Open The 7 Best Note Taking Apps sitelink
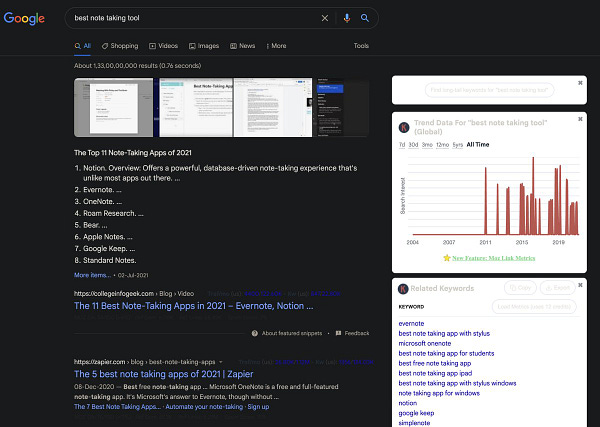This screenshot has width=600, height=427. [x=117, y=407]
